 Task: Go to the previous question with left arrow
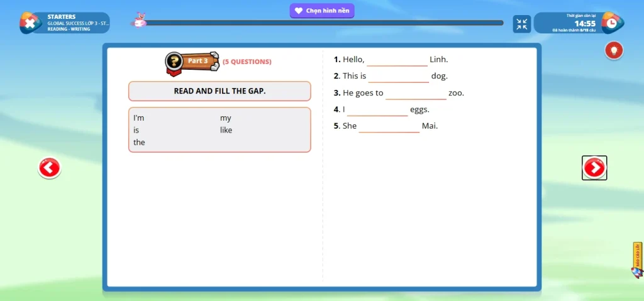coord(49,168)
